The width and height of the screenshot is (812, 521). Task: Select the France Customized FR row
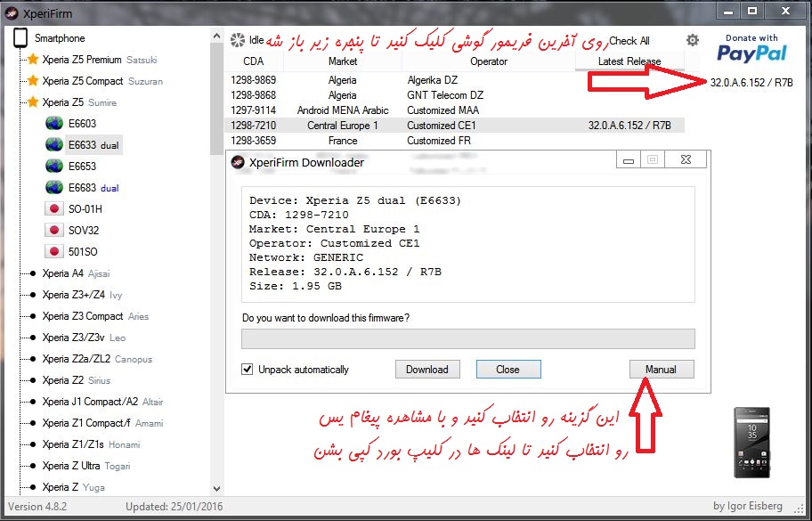(x=454, y=141)
